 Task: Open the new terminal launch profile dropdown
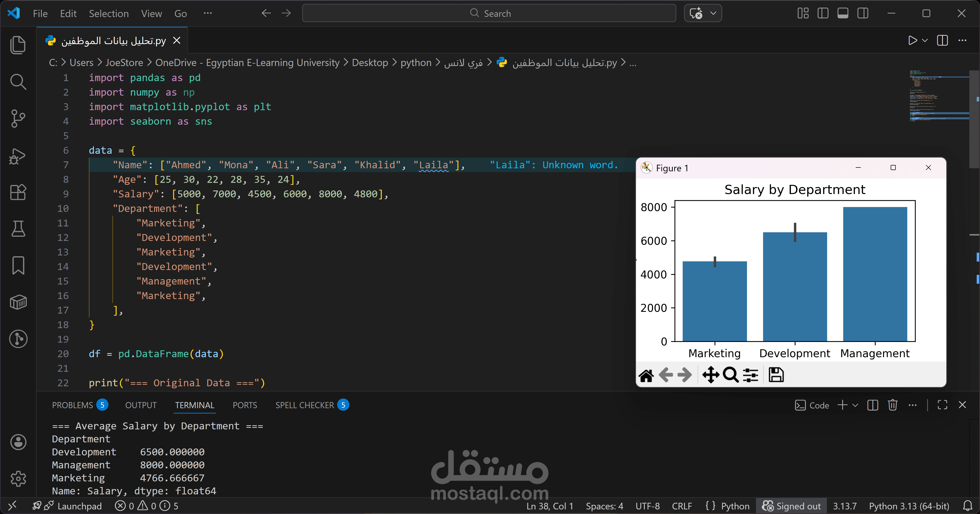[x=855, y=405]
